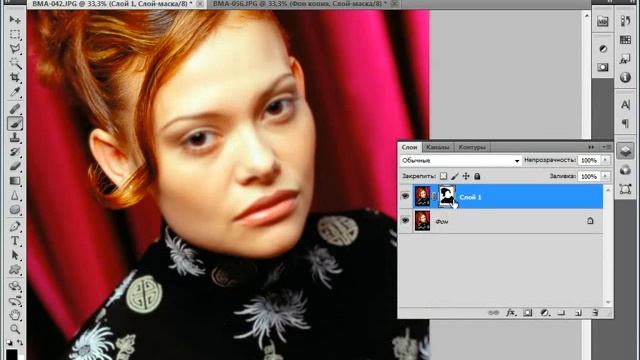Screen dimensions: 640x360
Task: Open the Layers panel options menu
Action: click(607, 147)
